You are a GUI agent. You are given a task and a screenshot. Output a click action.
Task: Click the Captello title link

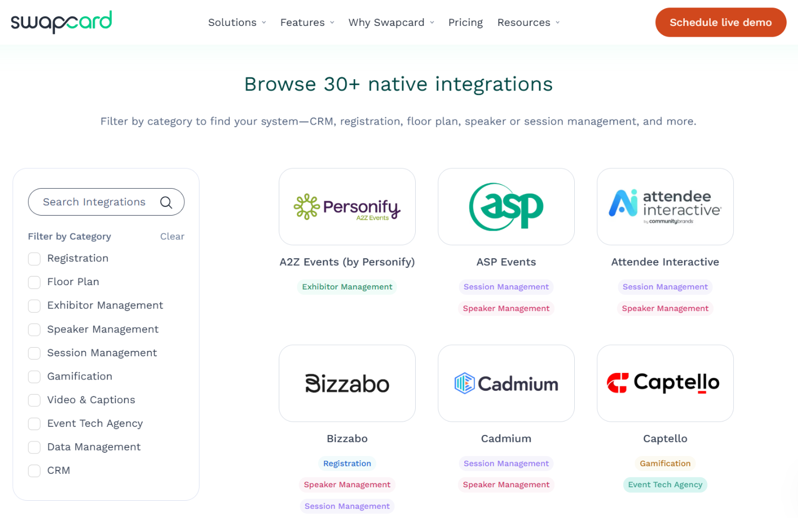(665, 439)
